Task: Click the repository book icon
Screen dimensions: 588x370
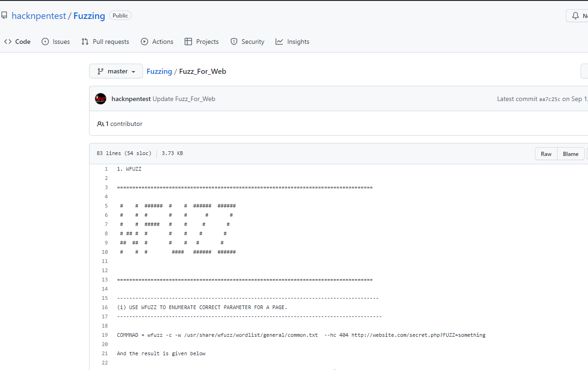Action: (4, 16)
